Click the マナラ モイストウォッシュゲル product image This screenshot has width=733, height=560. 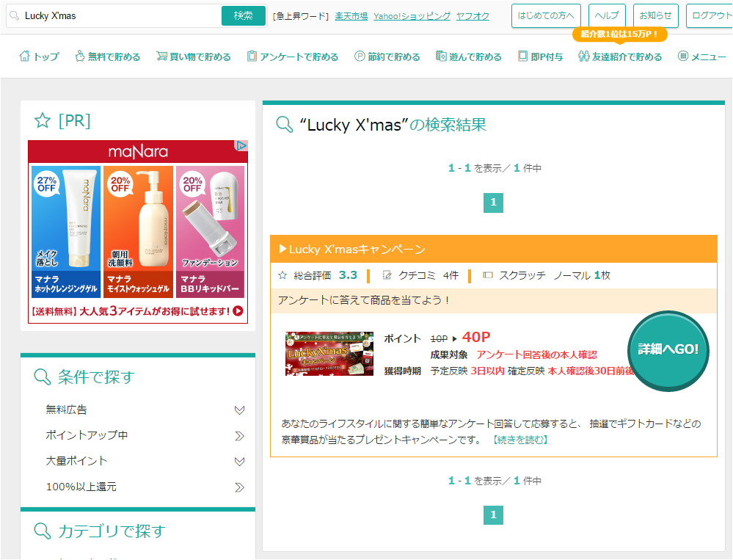[x=139, y=231]
